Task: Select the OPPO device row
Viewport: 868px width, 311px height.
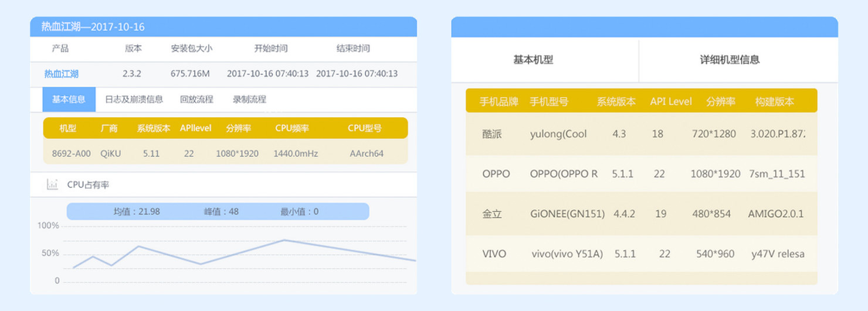Action: [x=641, y=174]
